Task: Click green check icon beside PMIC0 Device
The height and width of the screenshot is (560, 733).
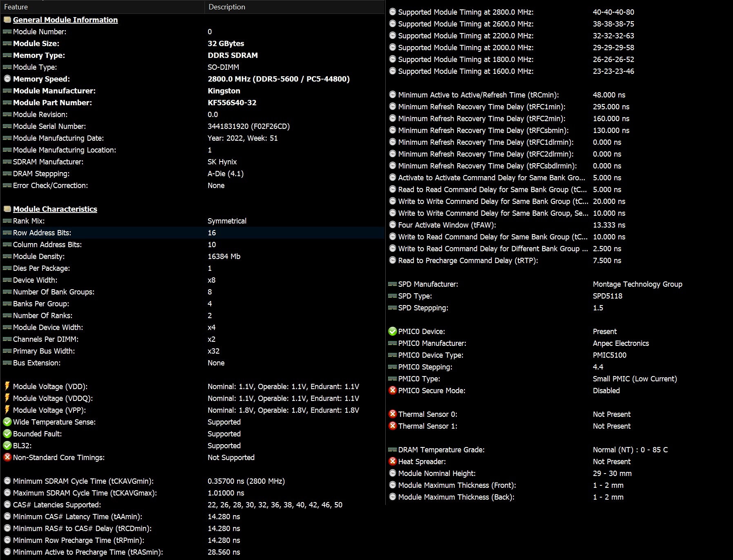Action: [x=392, y=331]
